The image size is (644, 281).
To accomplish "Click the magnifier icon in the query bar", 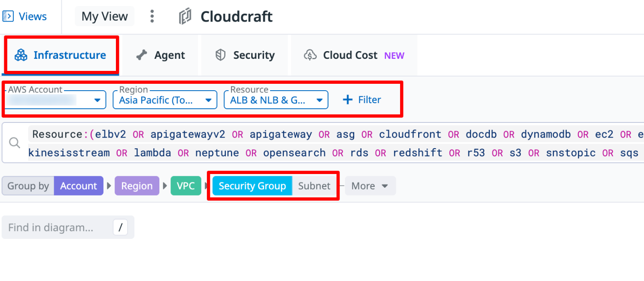I will pos(15,143).
